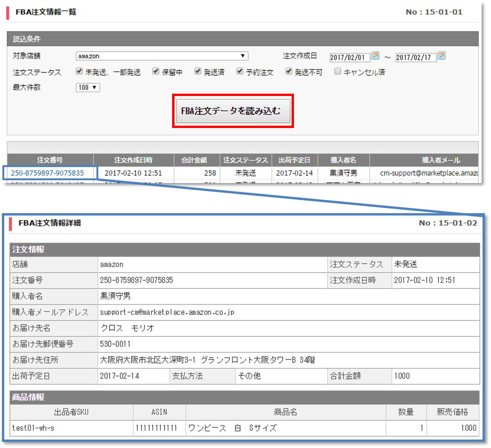This screenshot has width=491, height=448.
Task: Click the support-cm@marketplace.amazon.co.jp value
Action: click(x=167, y=312)
